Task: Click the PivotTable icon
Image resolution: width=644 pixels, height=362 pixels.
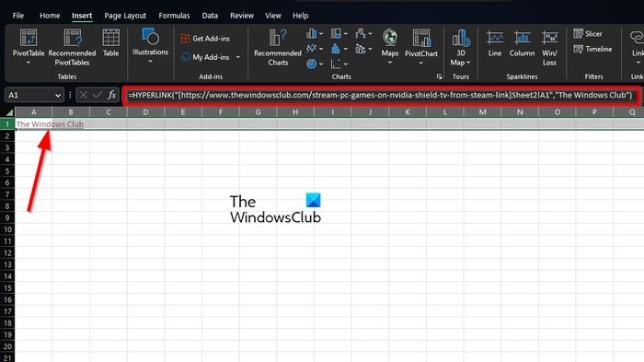Action: 29,38
